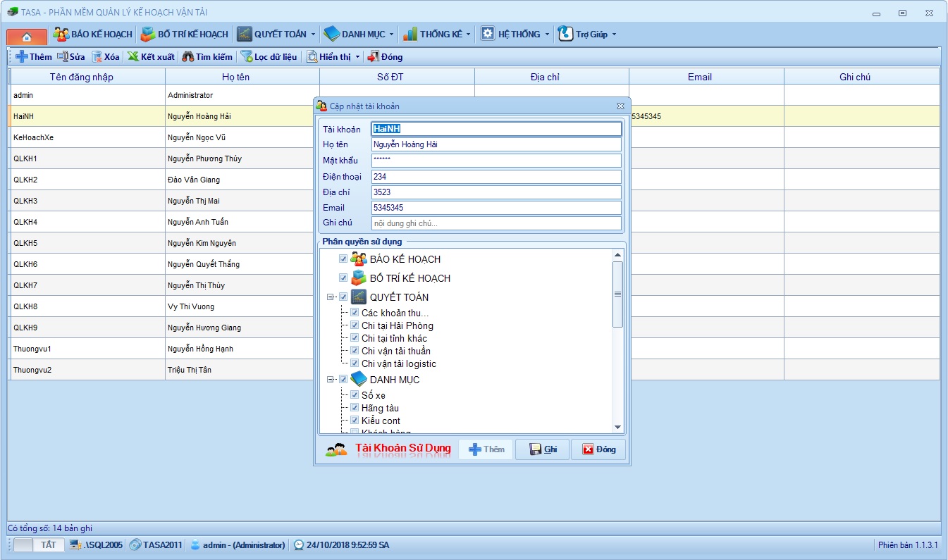
Task: Collapse the DANH MỤC tree node
Action: click(330, 380)
